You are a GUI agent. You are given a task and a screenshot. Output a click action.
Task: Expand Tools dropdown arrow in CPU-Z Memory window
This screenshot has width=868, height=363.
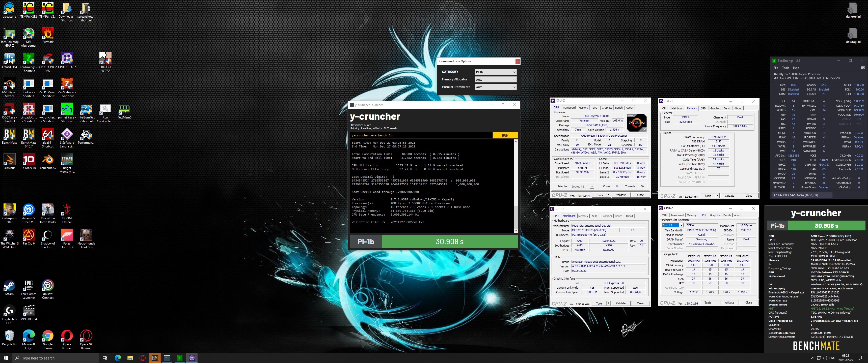click(717, 196)
